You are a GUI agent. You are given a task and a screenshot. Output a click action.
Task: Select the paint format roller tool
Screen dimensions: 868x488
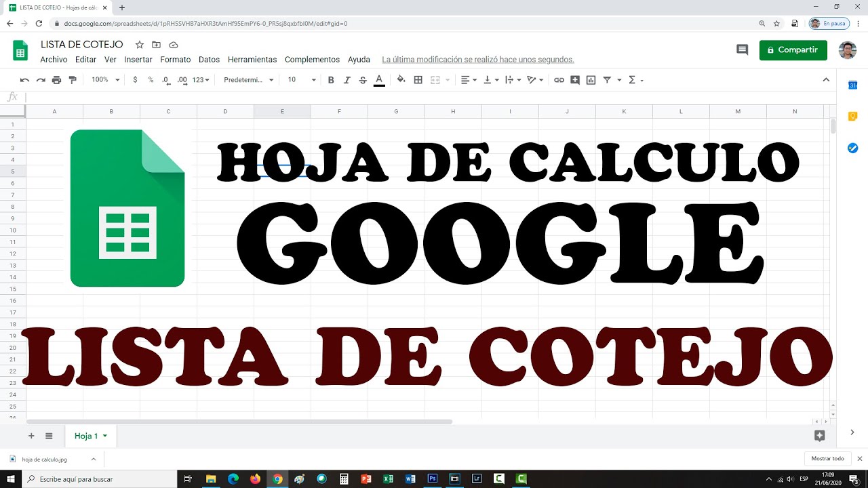[x=73, y=80]
